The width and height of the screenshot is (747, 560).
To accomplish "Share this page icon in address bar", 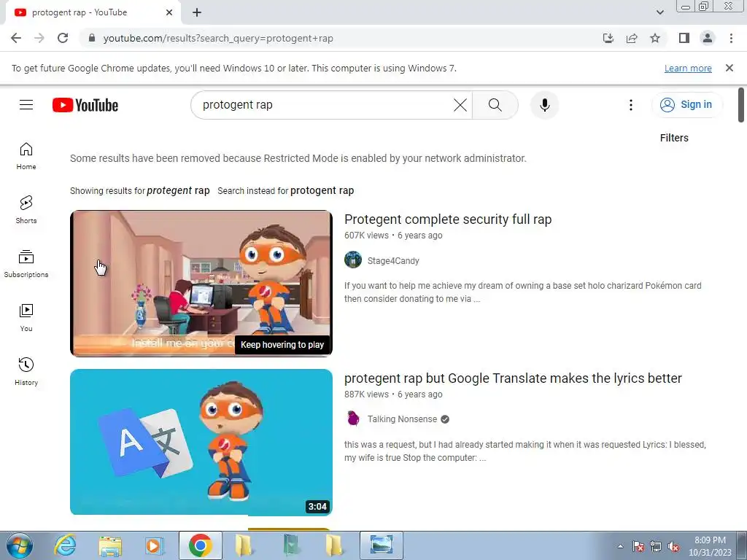I will (x=632, y=38).
